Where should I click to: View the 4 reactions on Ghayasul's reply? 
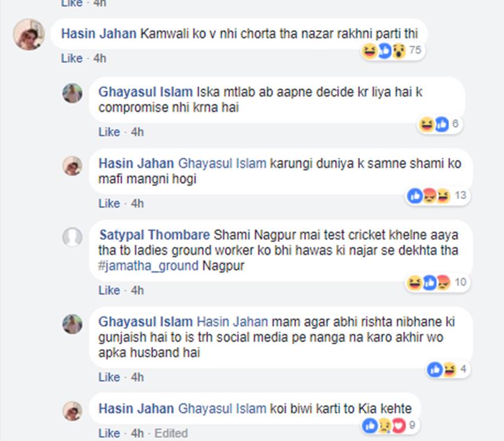point(446,370)
